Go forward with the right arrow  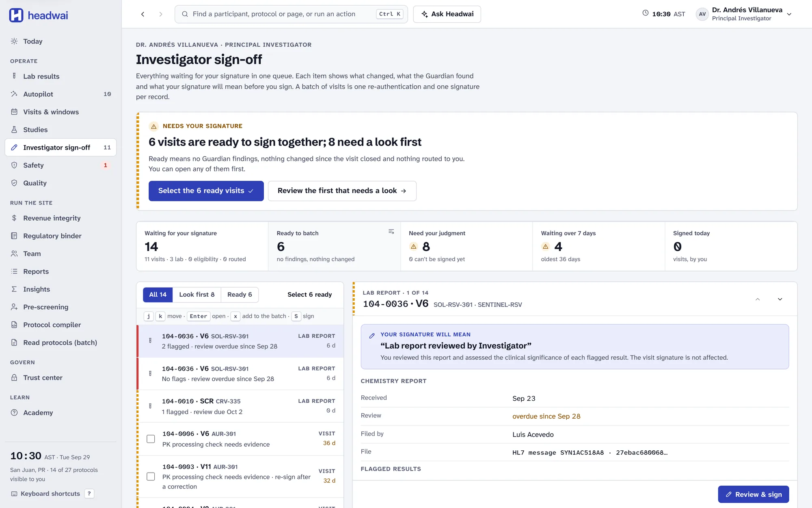tap(161, 14)
